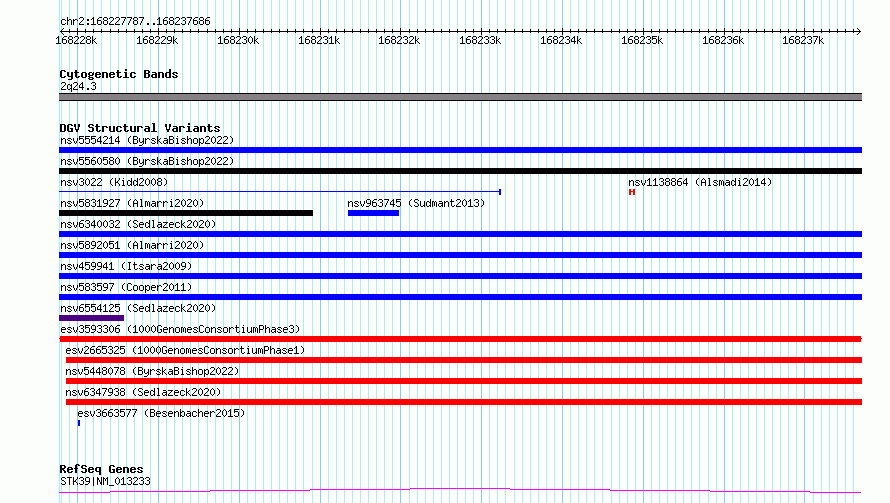Screen dimensions: 890x503
Task: Click the RefSeq Genes track title
Action: click(101, 469)
